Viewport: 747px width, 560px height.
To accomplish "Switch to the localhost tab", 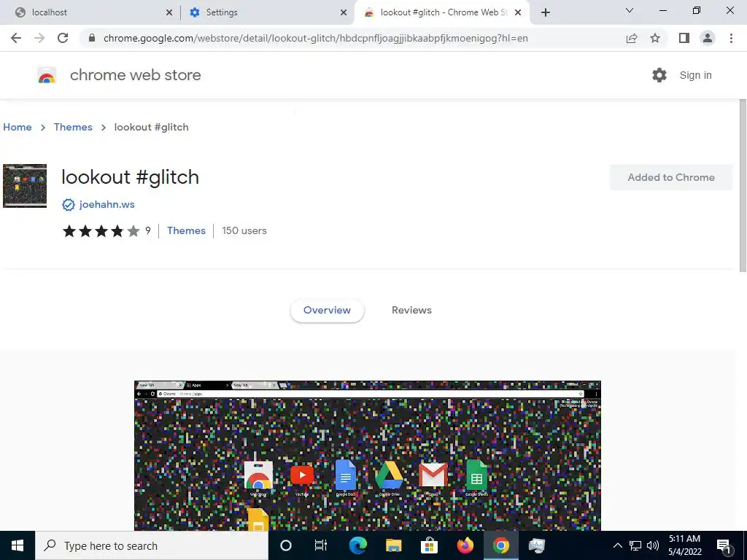I will (90, 12).
